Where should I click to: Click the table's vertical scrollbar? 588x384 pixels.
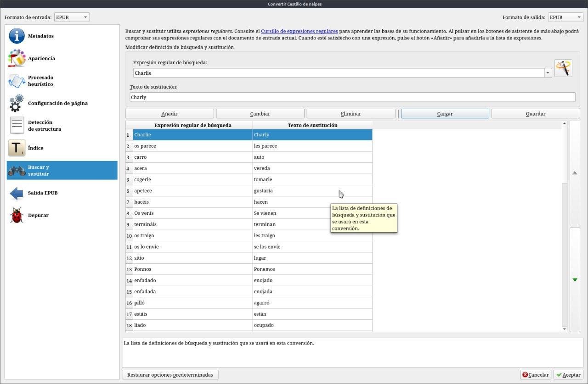(x=565, y=226)
